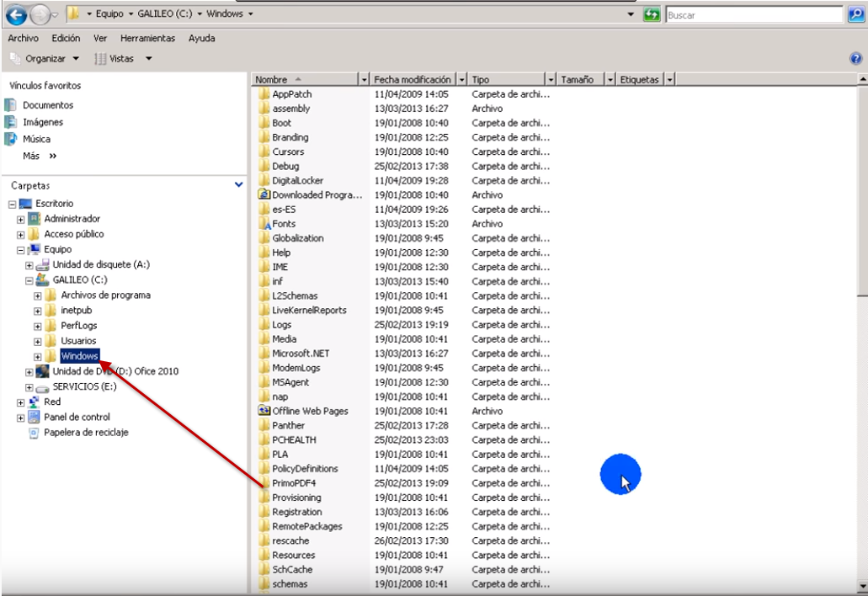Click Papelera de reciclaje icon in tree
This screenshot has width=868, height=596.
[x=34, y=433]
